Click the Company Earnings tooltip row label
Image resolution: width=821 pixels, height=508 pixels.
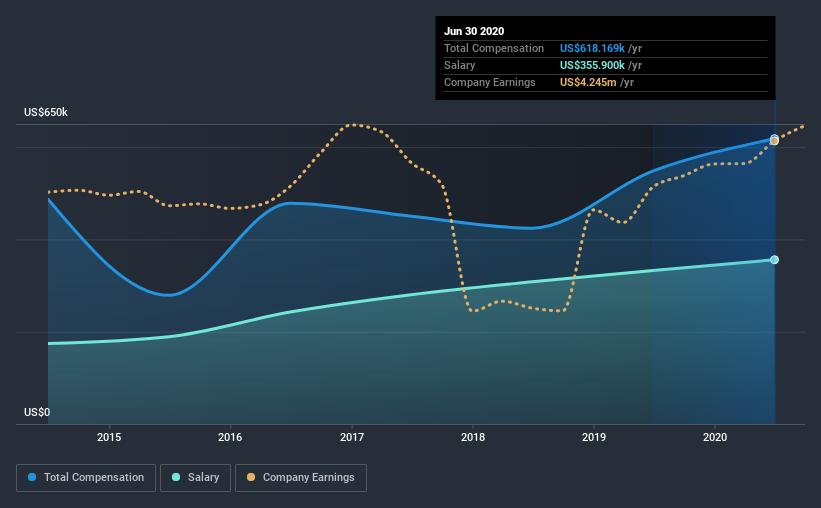coord(490,82)
